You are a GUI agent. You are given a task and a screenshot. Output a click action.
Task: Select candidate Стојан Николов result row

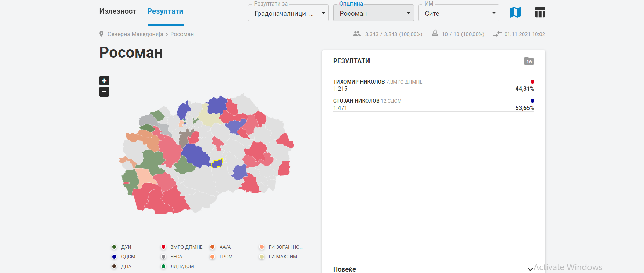pos(433,104)
